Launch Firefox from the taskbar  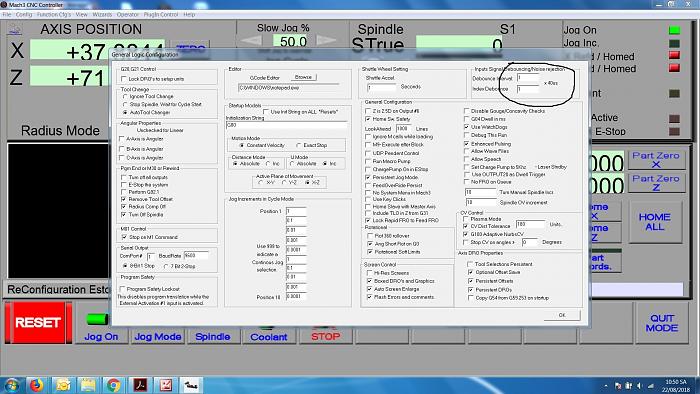click(x=36, y=385)
